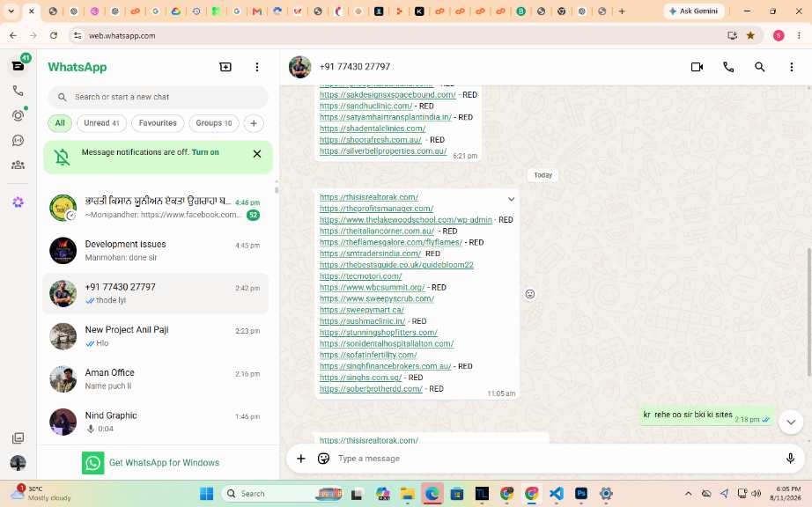This screenshot has width=812, height=507.
Task: Start a voice call in chat header
Action: 728,67
